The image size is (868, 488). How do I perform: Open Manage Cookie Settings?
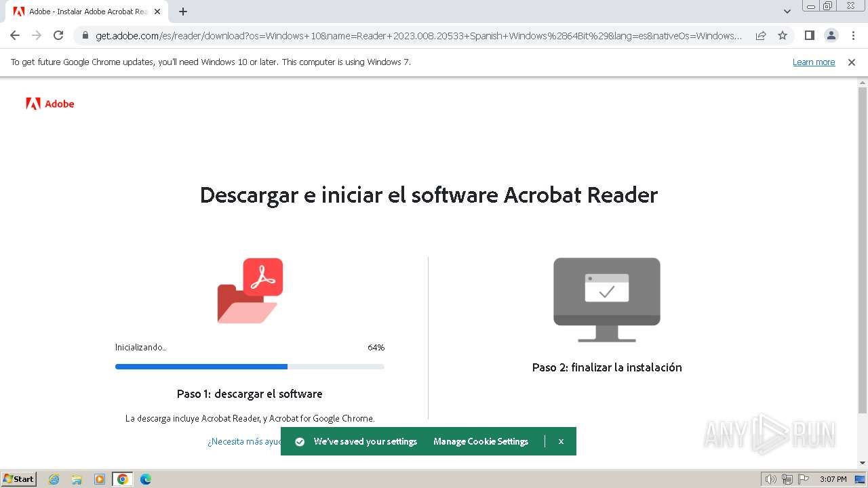point(481,441)
